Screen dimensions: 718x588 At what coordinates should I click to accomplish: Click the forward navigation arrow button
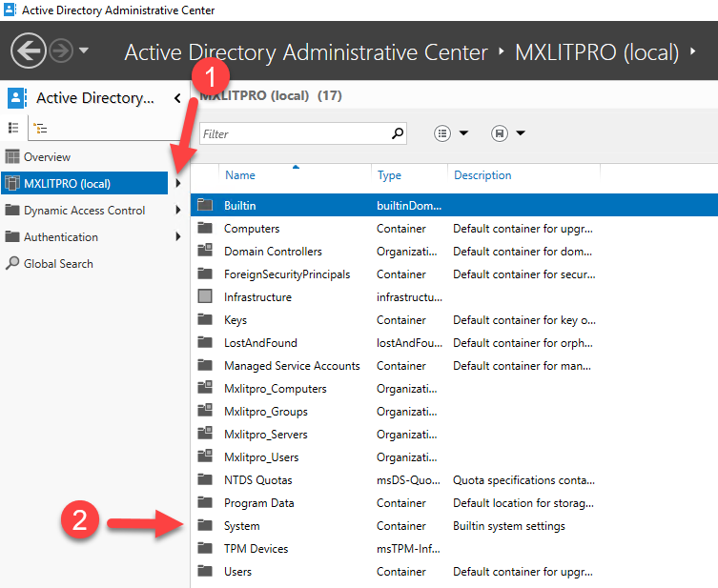pos(62,51)
